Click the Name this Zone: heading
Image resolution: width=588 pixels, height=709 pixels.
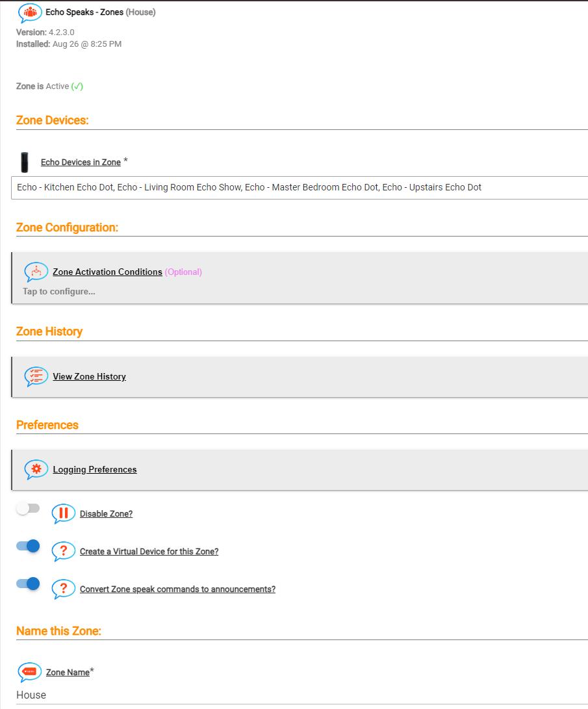[58, 631]
